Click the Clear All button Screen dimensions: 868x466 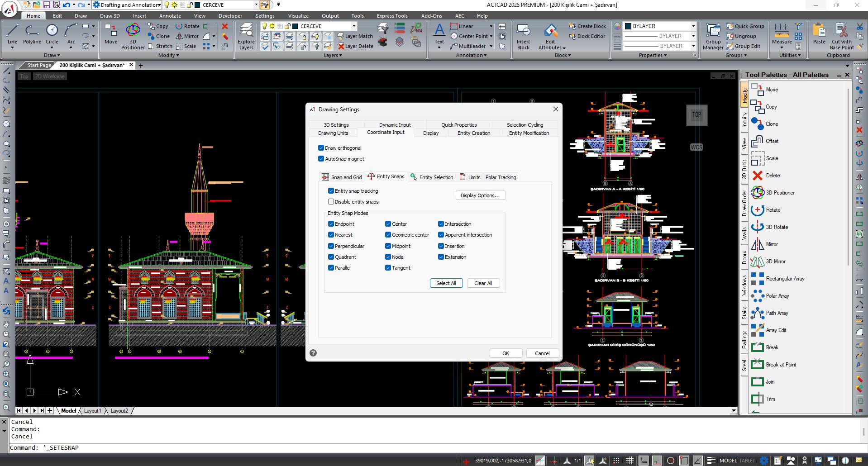483,283
